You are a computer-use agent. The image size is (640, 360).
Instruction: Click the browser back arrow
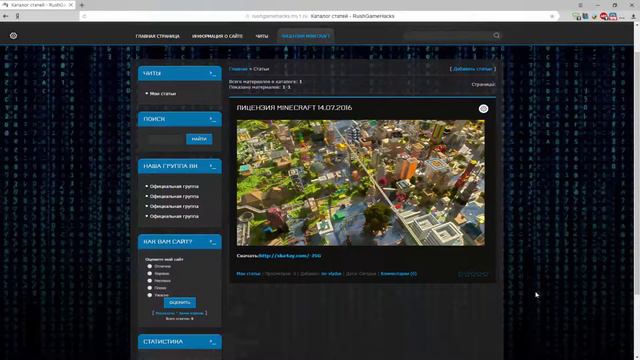click(x=5, y=16)
